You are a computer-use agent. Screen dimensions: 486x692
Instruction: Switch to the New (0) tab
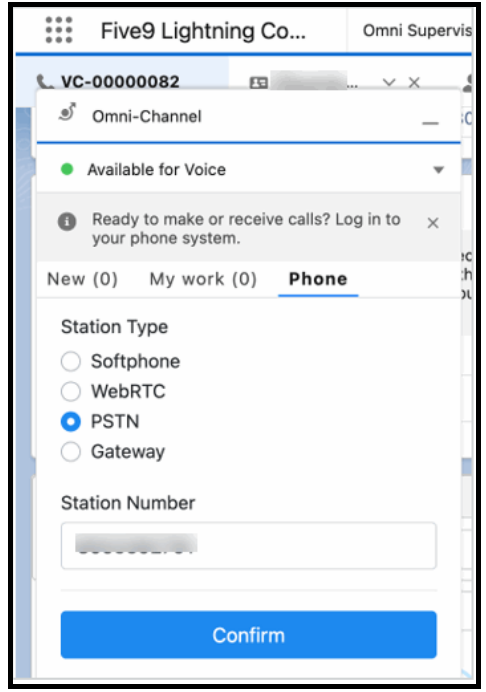pyautogui.click(x=82, y=279)
